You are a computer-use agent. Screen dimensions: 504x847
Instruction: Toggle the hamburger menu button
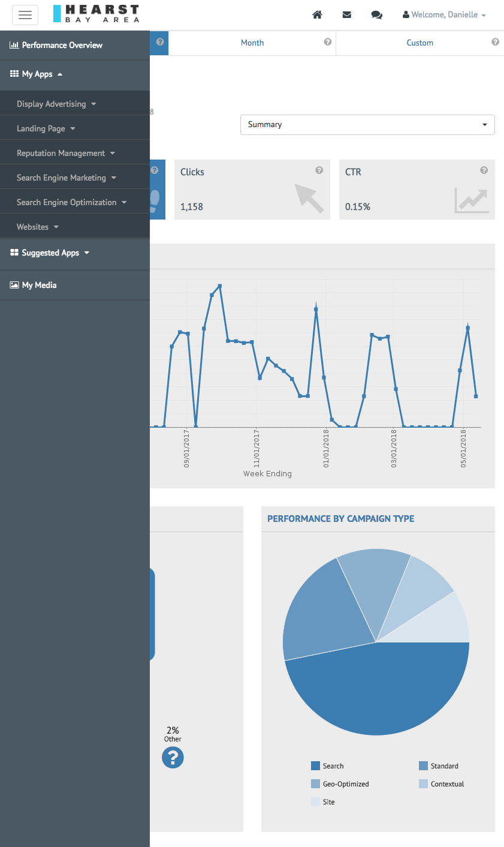click(25, 15)
